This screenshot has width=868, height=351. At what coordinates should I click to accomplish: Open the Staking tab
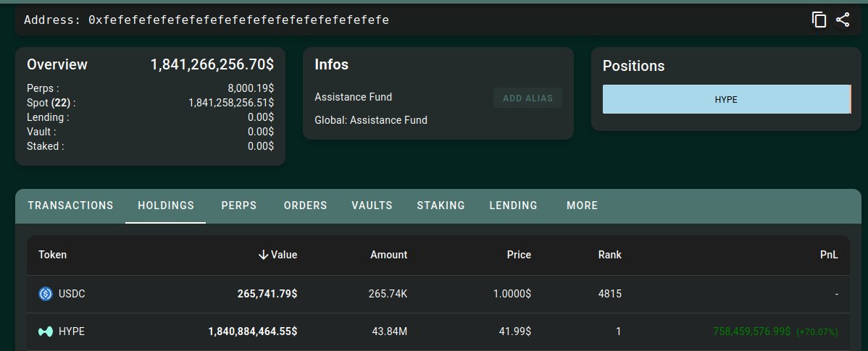441,206
